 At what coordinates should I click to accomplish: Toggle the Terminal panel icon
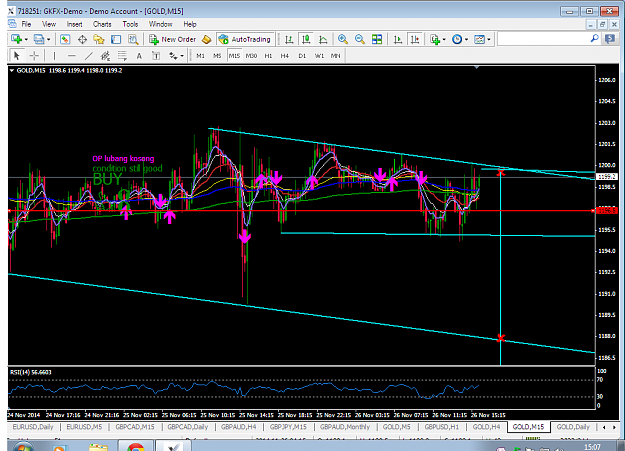[116, 39]
